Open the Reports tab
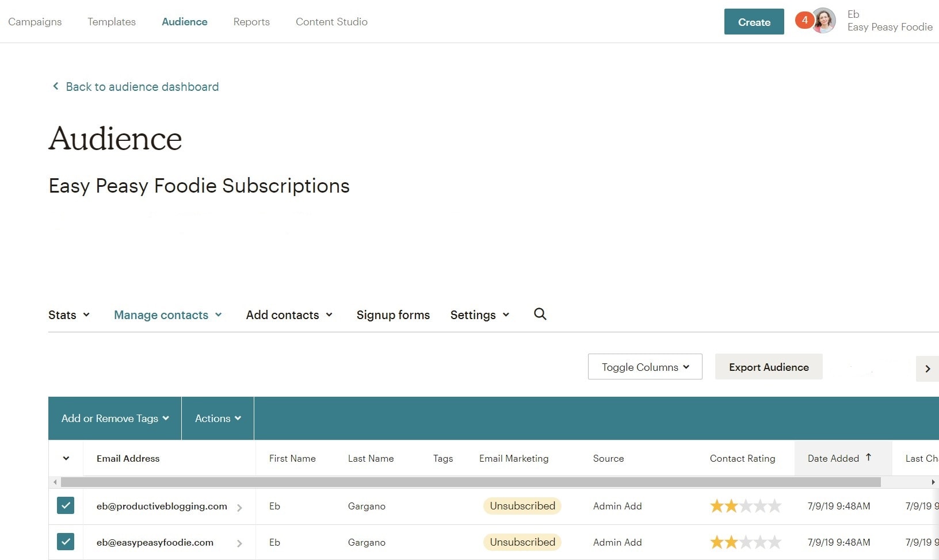The height and width of the screenshot is (560, 939). (251, 22)
